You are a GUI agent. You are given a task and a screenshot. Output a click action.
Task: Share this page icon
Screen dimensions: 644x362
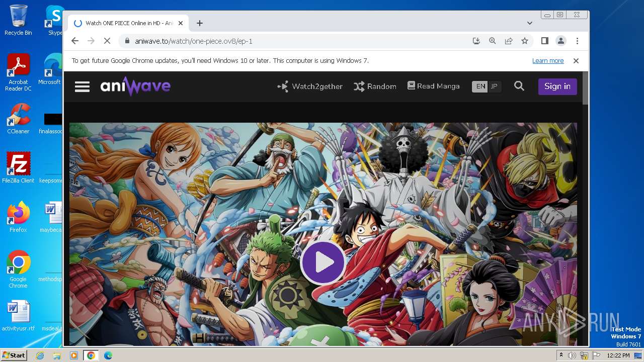(x=509, y=41)
